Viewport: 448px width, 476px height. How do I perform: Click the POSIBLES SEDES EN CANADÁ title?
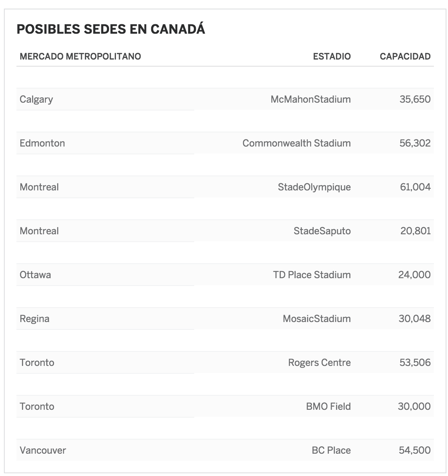(111, 29)
